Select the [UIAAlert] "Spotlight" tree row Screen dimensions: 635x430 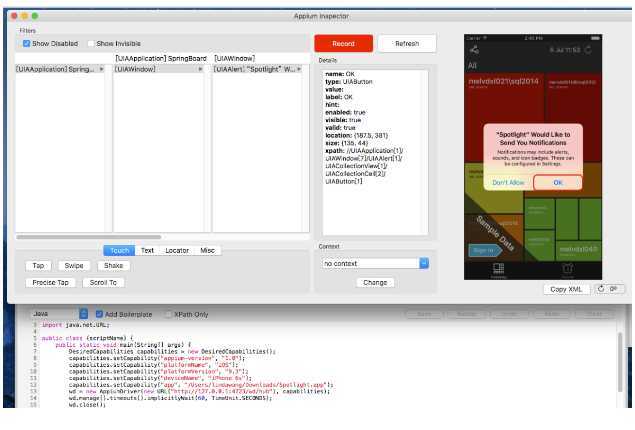pyautogui.click(x=257, y=69)
